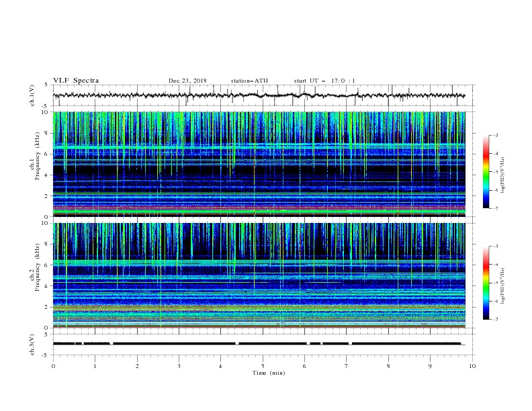Screen dimensions: 532x411
Task: Click the ch.1(V) waveform trace
Action: point(259,95)
